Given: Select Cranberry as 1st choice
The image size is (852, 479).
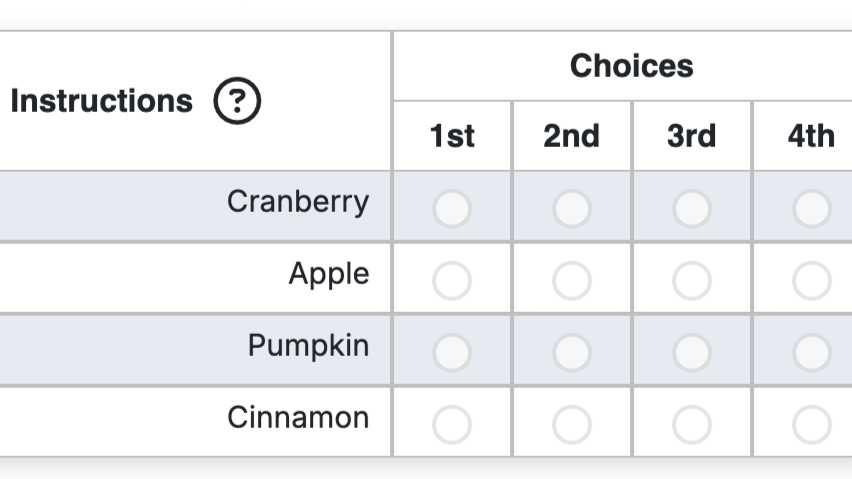Looking at the screenshot, I should click(452, 209).
